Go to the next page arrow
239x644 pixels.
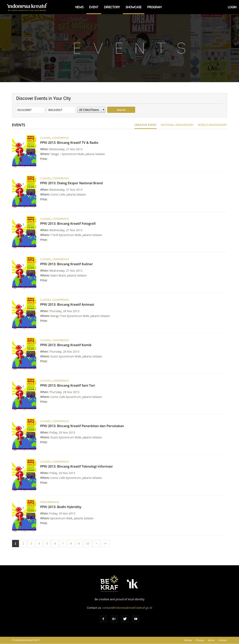click(x=96, y=544)
